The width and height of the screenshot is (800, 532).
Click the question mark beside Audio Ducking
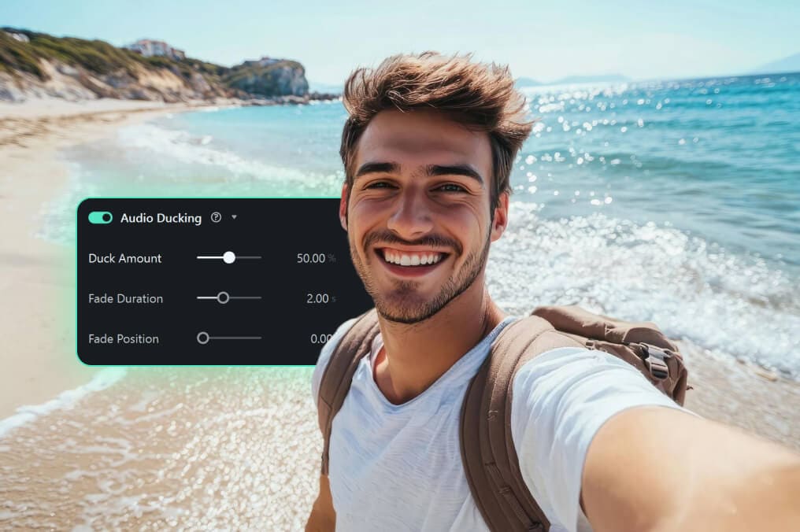click(x=216, y=218)
